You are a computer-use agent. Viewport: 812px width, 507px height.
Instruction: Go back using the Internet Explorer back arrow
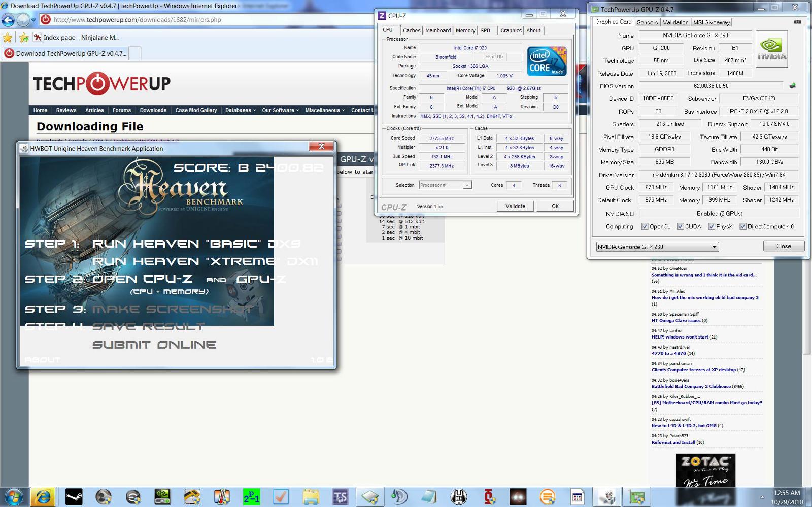coord(8,20)
